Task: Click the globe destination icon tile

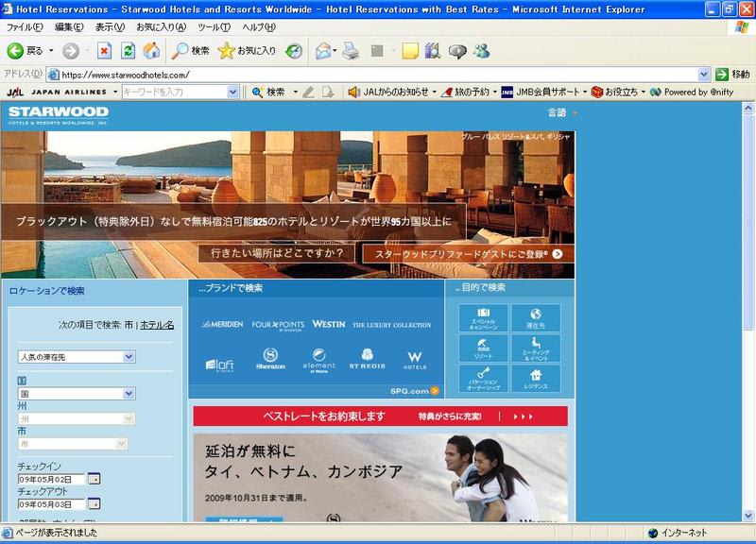Action: pos(536,318)
